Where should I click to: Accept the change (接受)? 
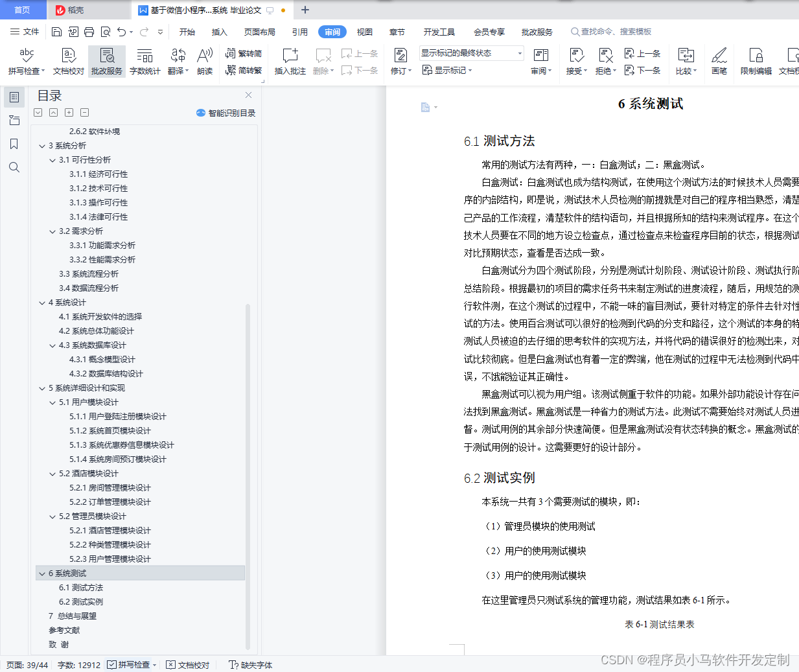pos(577,62)
